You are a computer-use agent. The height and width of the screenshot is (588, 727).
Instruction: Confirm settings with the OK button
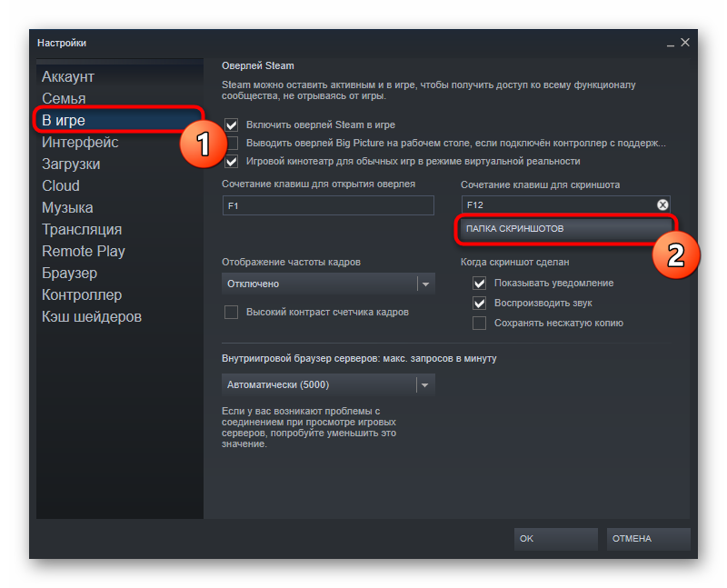click(x=556, y=539)
